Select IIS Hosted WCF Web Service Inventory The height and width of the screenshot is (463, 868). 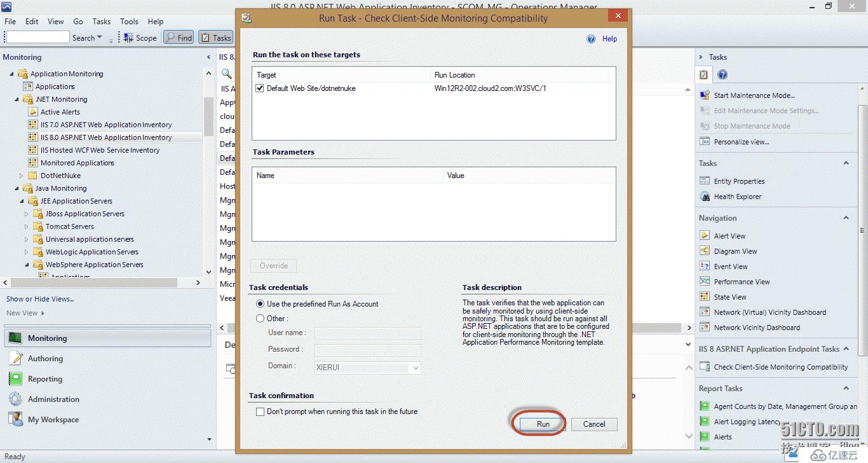click(x=100, y=150)
